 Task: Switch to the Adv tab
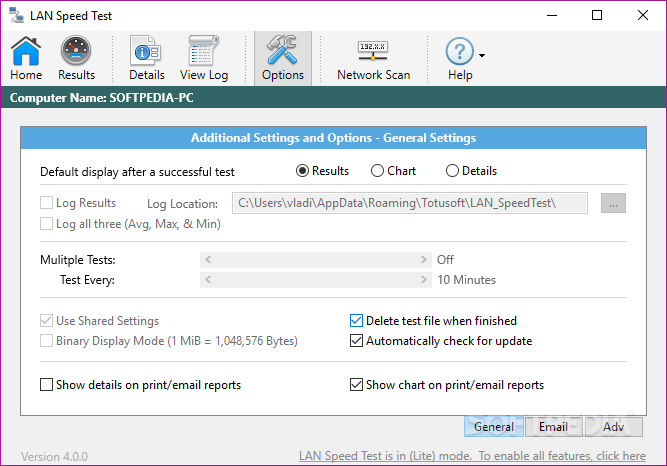tap(613, 426)
